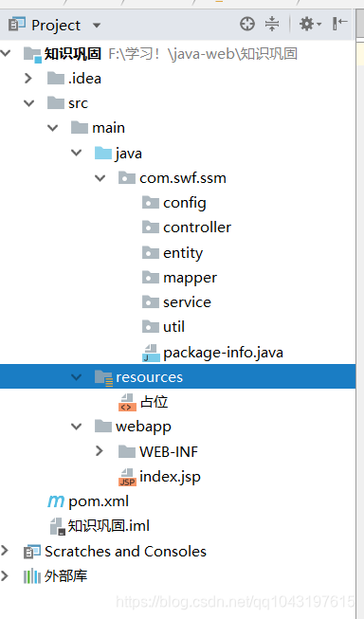Viewport: 364px width, 619px height.
Task: Select the 知识巩固.iml file name
Action: [109, 526]
